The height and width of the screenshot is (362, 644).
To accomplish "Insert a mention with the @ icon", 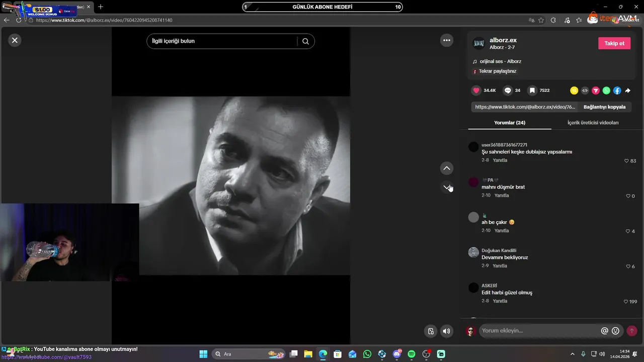I will click(x=605, y=331).
